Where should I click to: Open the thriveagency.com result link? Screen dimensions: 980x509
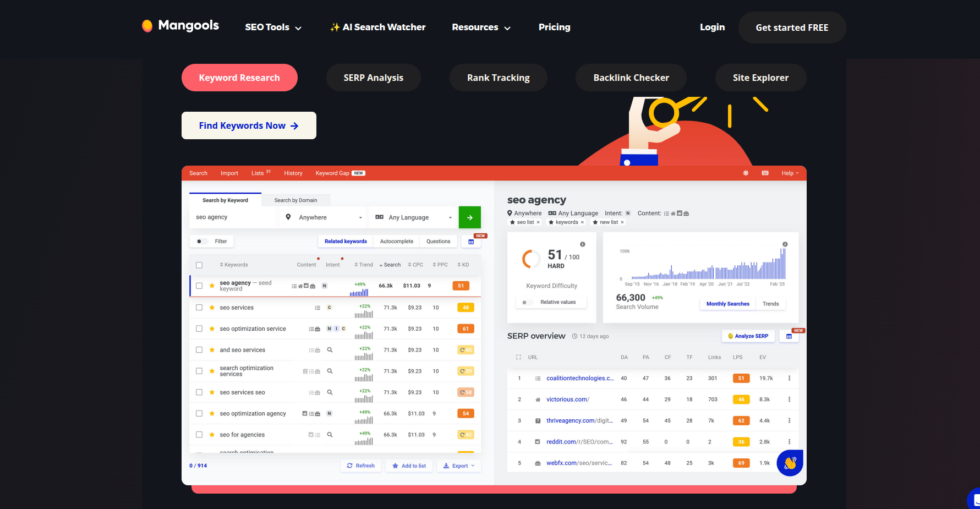coord(579,420)
